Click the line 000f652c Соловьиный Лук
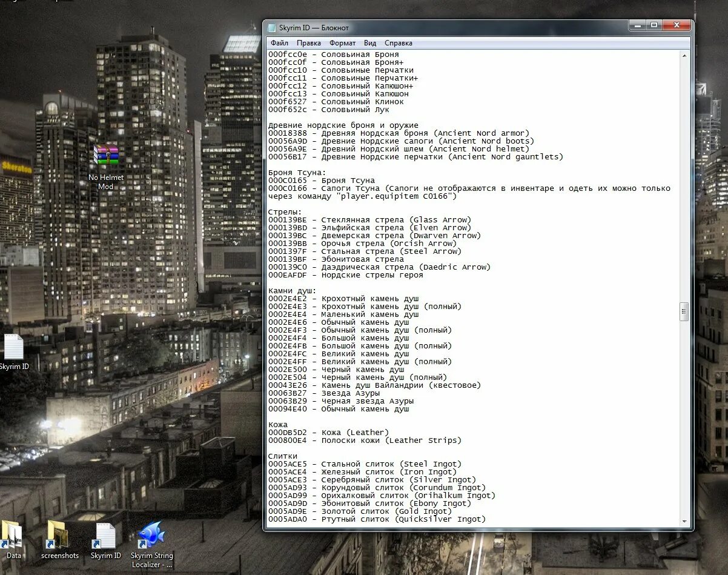The width and height of the screenshot is (728, 575). pos(329,110)
